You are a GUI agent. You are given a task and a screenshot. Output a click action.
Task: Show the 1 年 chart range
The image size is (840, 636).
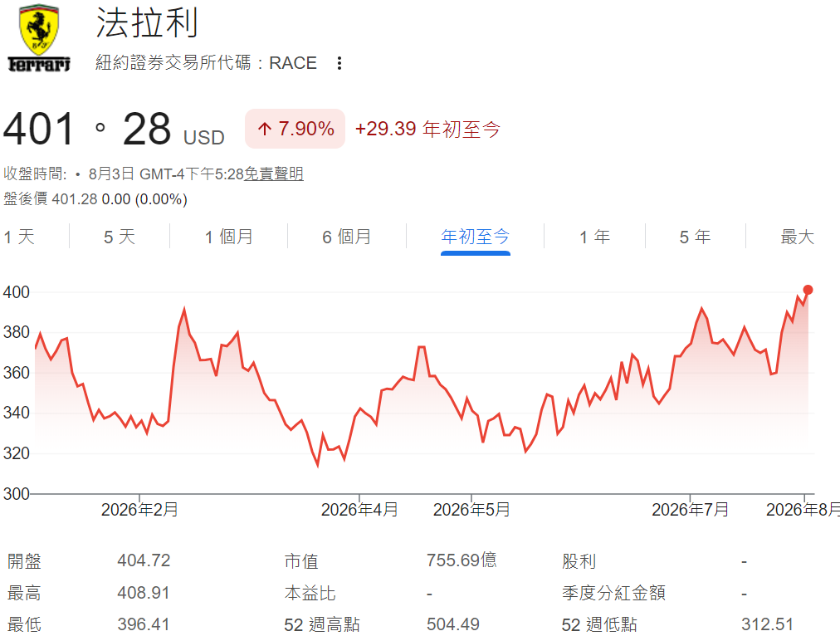click(x=594, y=237)
